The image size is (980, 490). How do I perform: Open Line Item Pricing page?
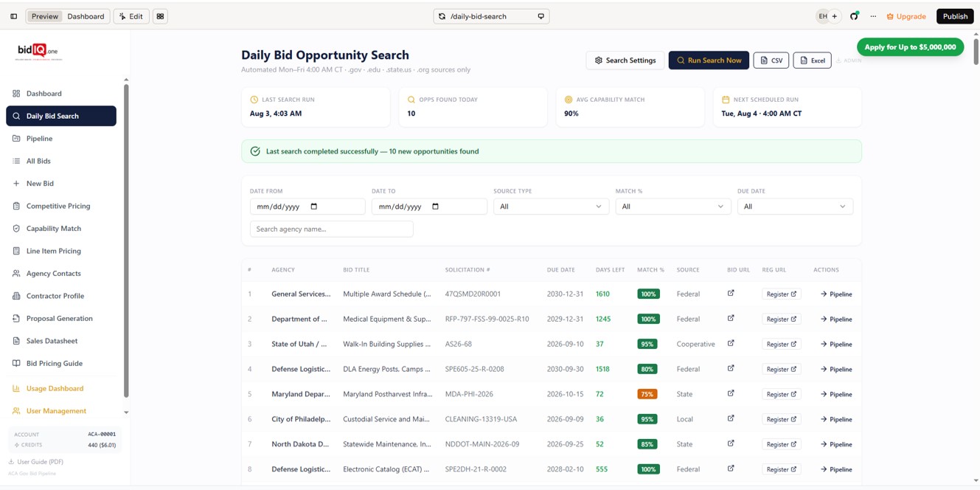61,251
